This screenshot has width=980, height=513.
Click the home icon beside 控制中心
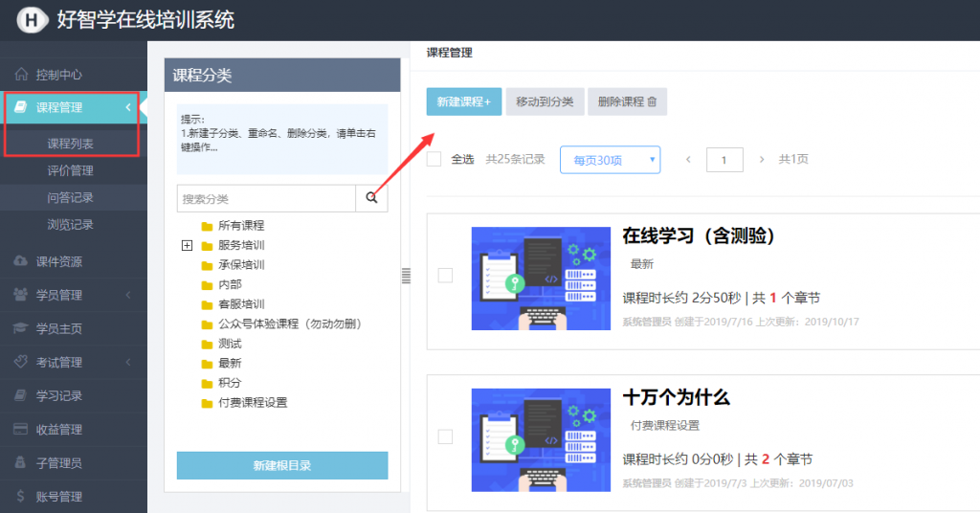(x=21, y=75)
